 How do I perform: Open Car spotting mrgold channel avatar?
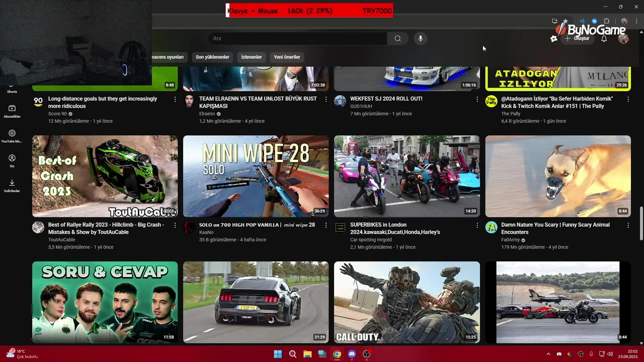pos(340,227)
